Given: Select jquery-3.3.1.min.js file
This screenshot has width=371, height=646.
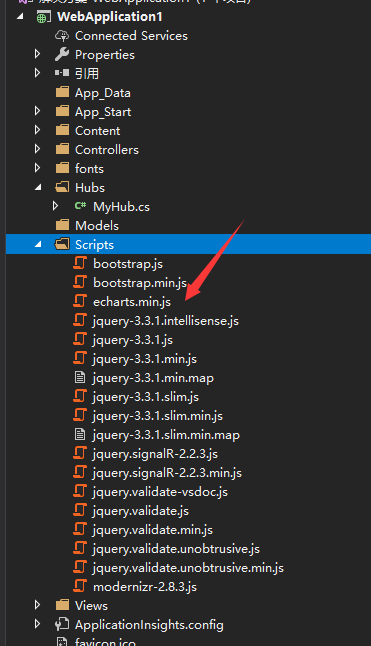Looking at the screenshot, I should click(145, 358).
